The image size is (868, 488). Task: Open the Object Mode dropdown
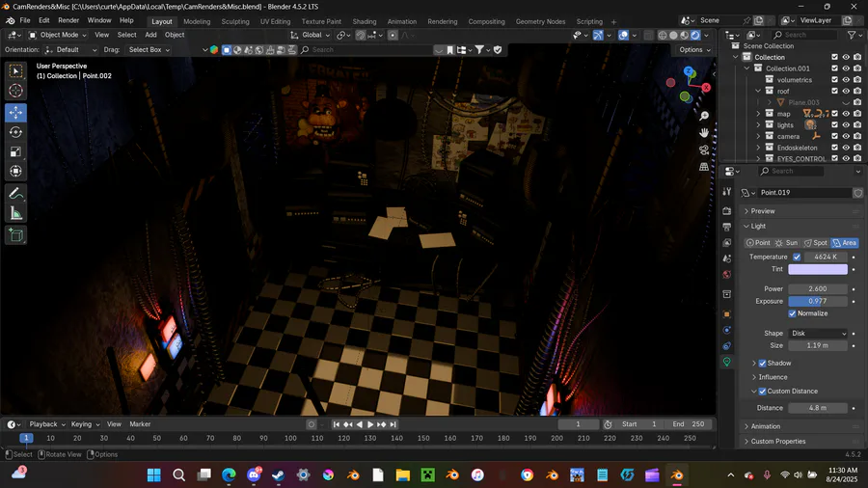(x=58, y=35)
